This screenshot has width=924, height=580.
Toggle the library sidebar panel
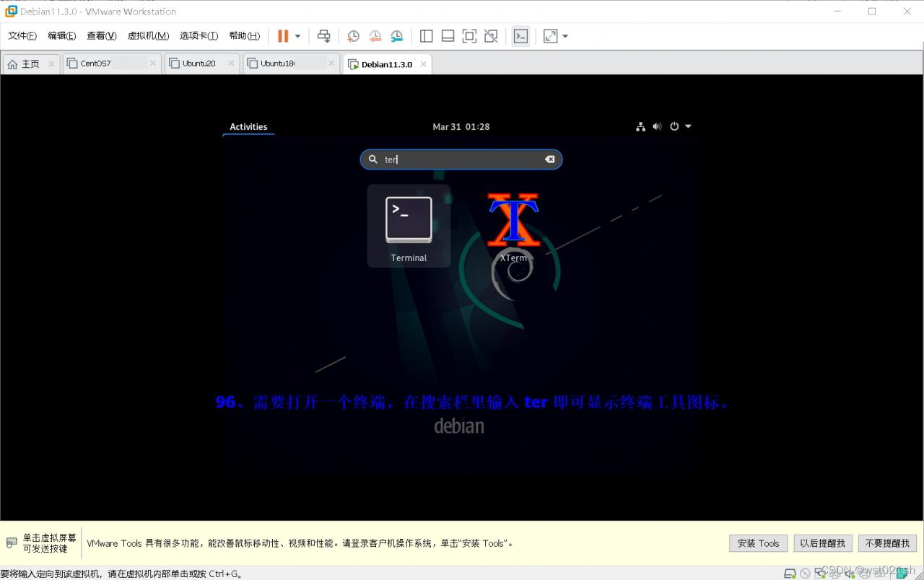426,36
